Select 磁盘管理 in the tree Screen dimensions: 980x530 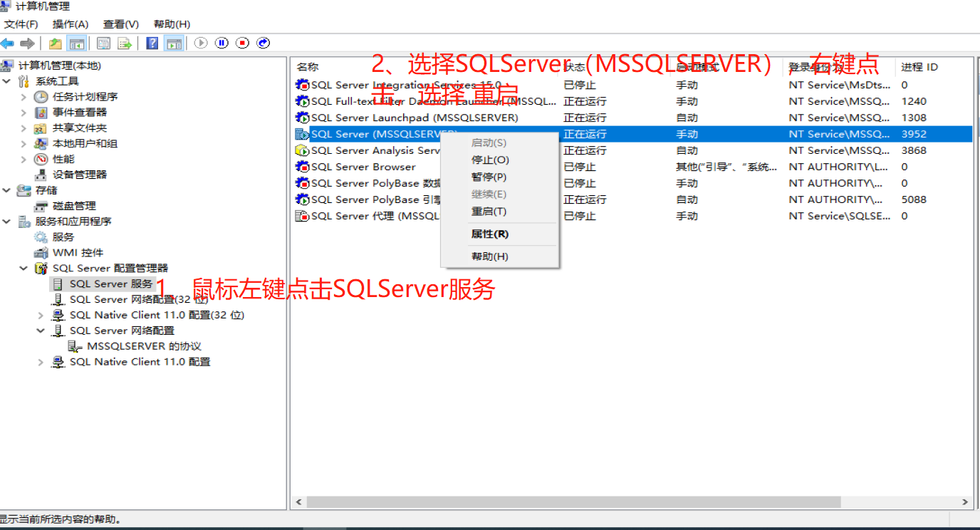click(x=74, y=206)
